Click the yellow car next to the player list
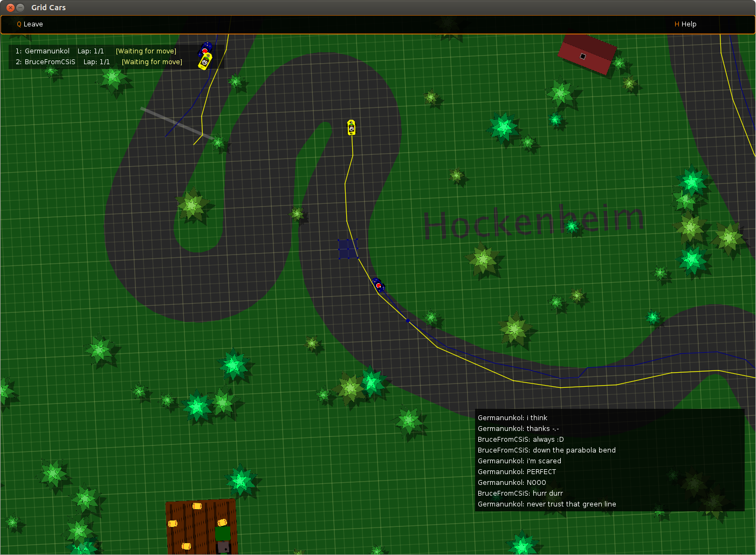Screen dimensions: 756x555 tap(205, 61)
